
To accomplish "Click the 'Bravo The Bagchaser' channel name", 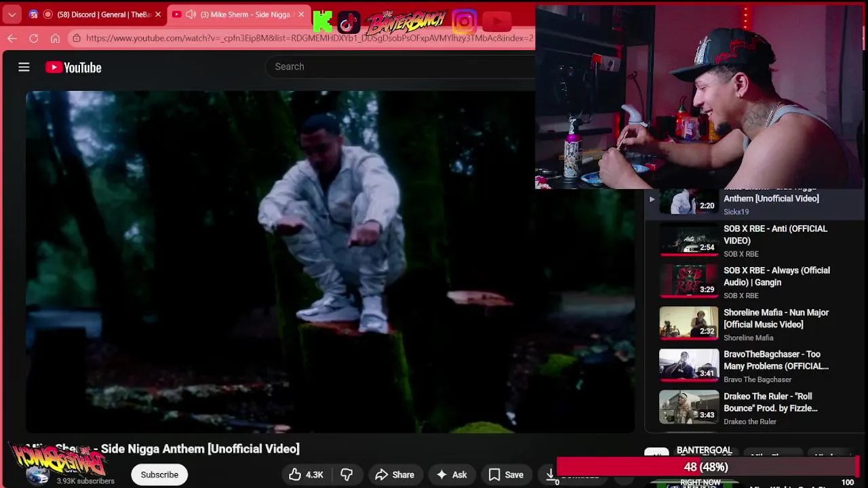I will pyautogui.click(x=757, y=380).
